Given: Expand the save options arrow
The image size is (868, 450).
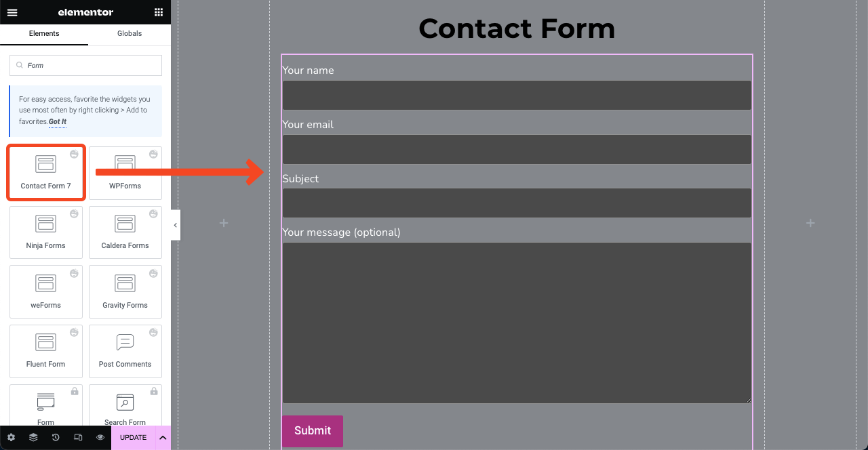Looking at the screenshot, I should (x=163, y=438).
